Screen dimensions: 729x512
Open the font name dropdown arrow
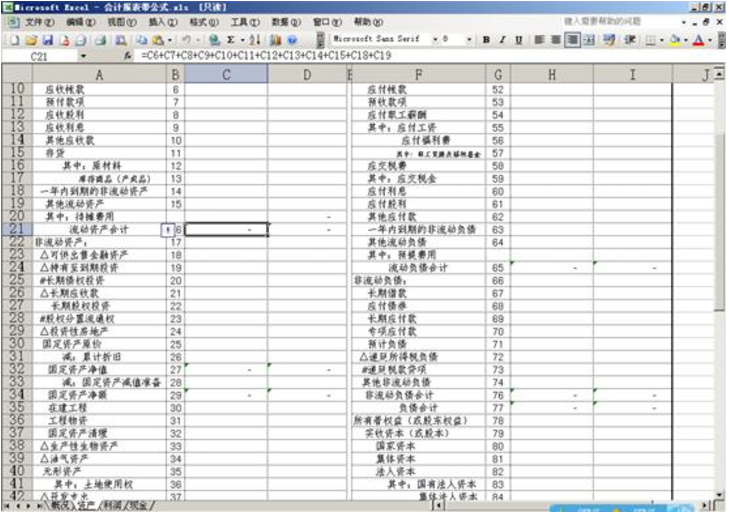(x=436, y=40)
